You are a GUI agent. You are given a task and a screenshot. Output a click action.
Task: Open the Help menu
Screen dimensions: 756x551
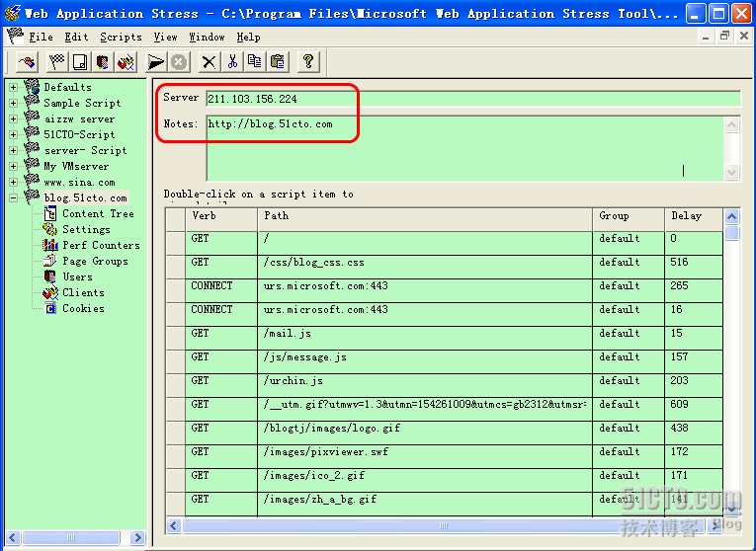[x=249, y=38]
